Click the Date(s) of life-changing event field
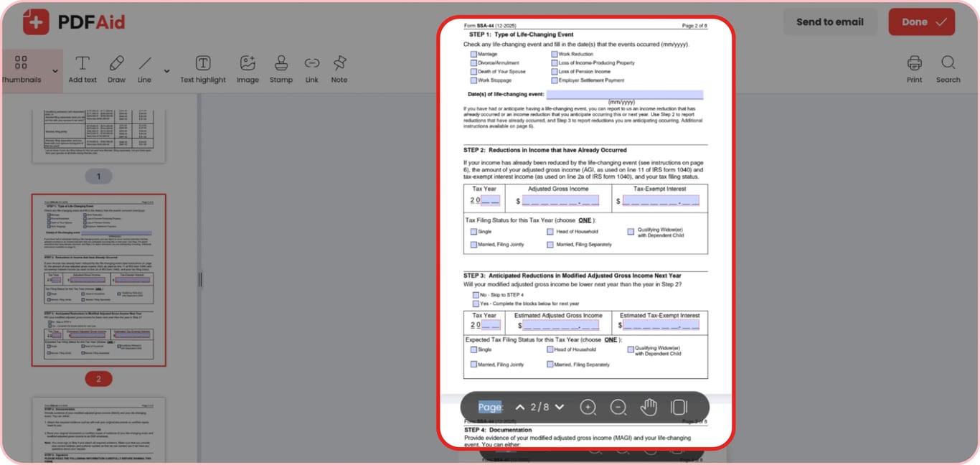 point(625,95)
